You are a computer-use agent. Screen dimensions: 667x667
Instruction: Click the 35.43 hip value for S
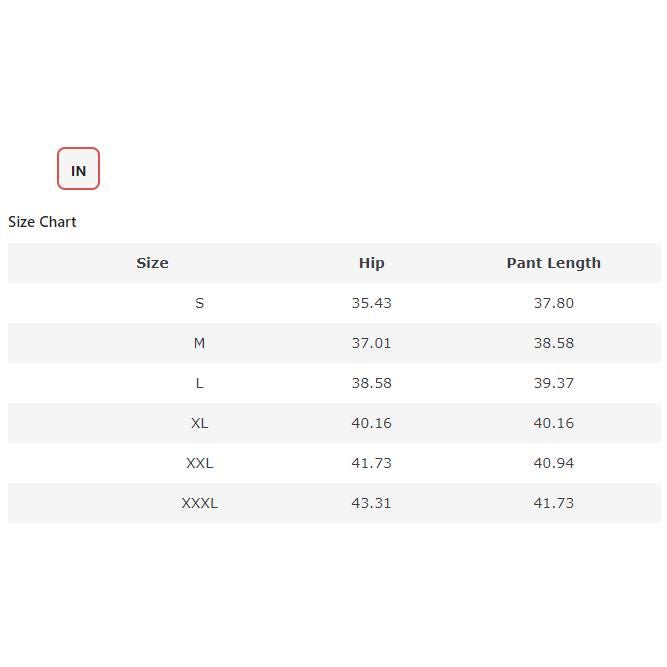coord(371,303)
